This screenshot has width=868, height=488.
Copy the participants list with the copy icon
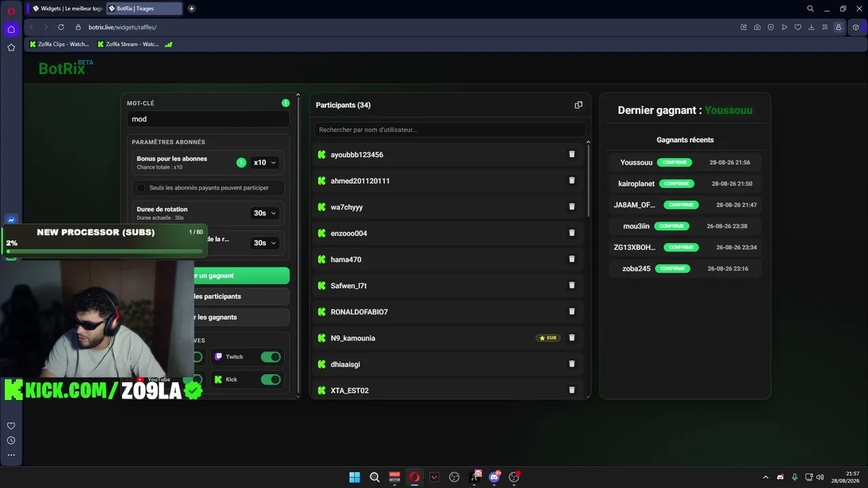(x=578, y=105)
